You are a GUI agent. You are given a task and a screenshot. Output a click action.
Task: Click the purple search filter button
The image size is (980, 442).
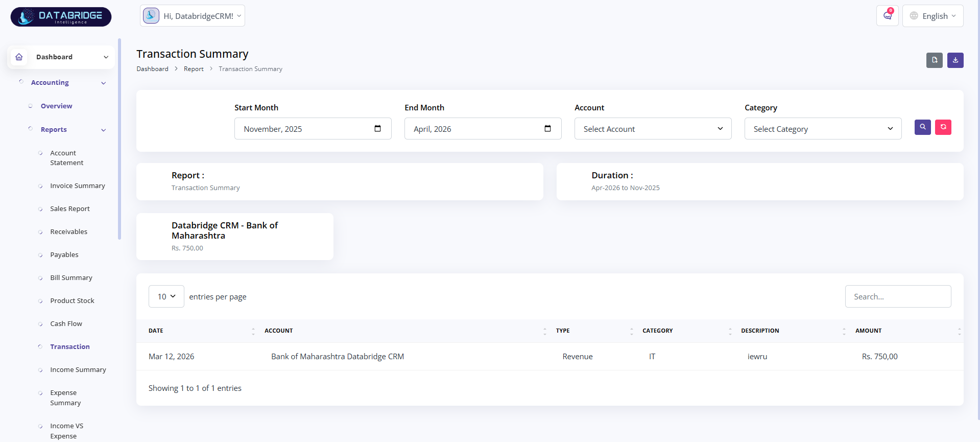(x=923, y=127)
